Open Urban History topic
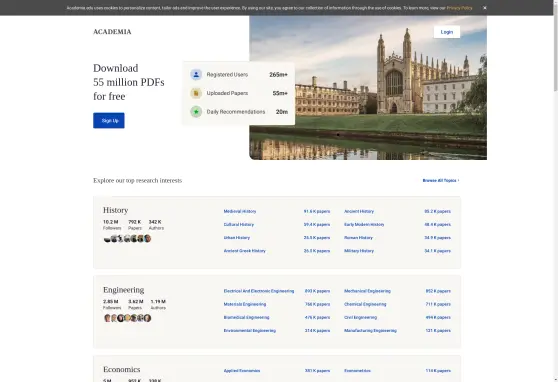 pos(237,238)
